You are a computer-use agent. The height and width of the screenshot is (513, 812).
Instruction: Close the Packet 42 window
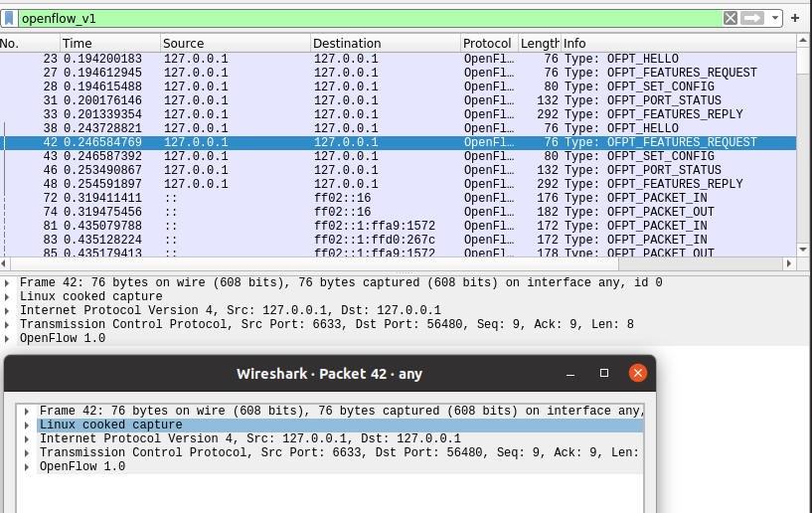637,373
